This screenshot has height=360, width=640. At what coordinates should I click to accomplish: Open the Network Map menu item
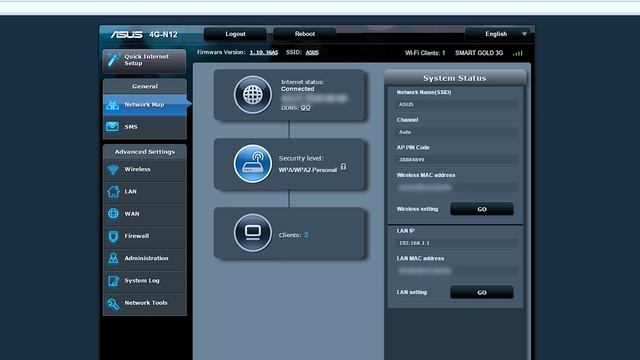tap(145, 105)
